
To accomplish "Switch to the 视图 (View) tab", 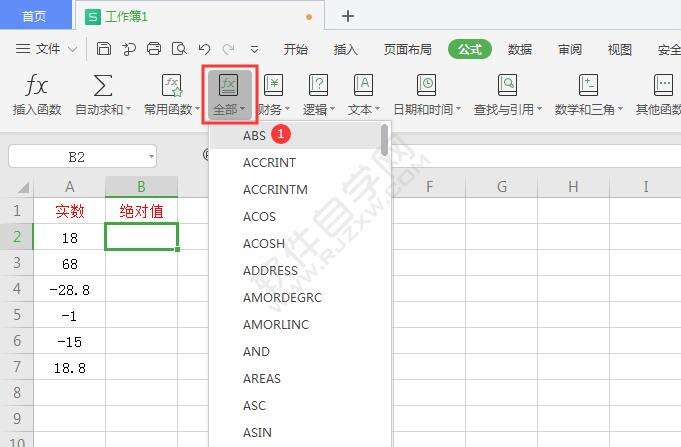I will [x=620, y=49].
